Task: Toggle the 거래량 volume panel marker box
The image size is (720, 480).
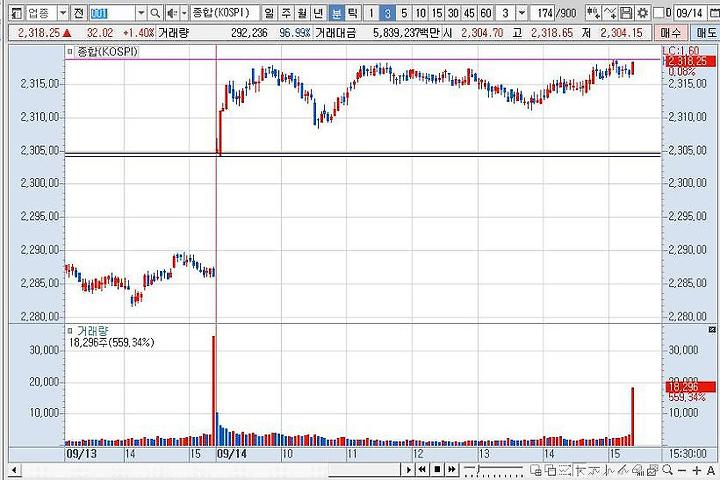Action: pyautogui.click(x=70, y=331)
